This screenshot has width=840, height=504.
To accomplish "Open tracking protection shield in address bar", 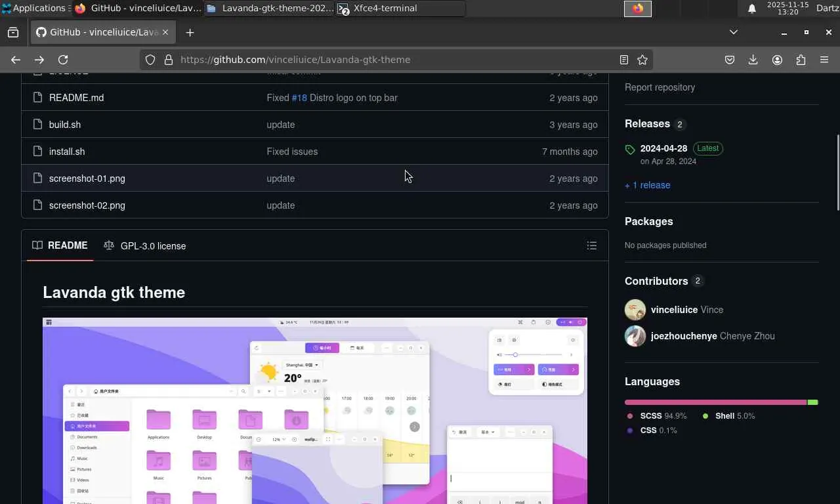I will coord(150,60).
